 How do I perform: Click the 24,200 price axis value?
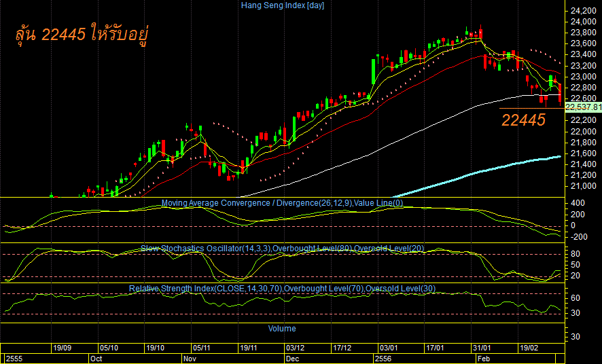583,11
